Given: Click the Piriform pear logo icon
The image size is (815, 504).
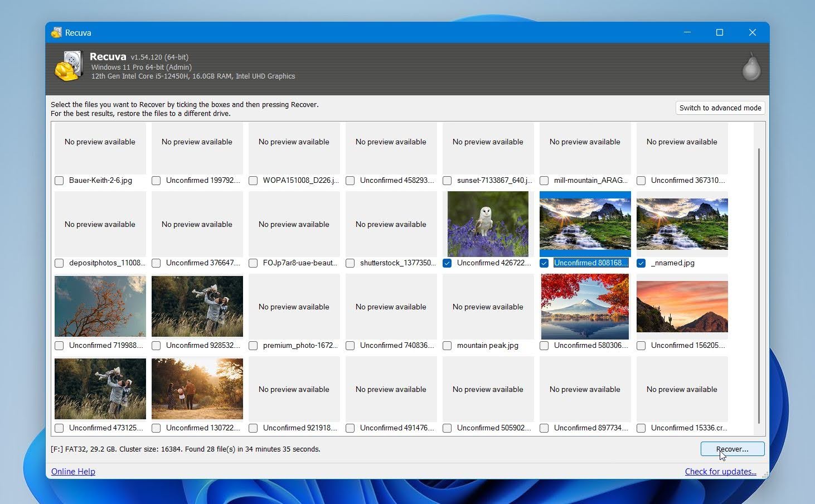Looking at the screenshot, I should tap(751, 67).
